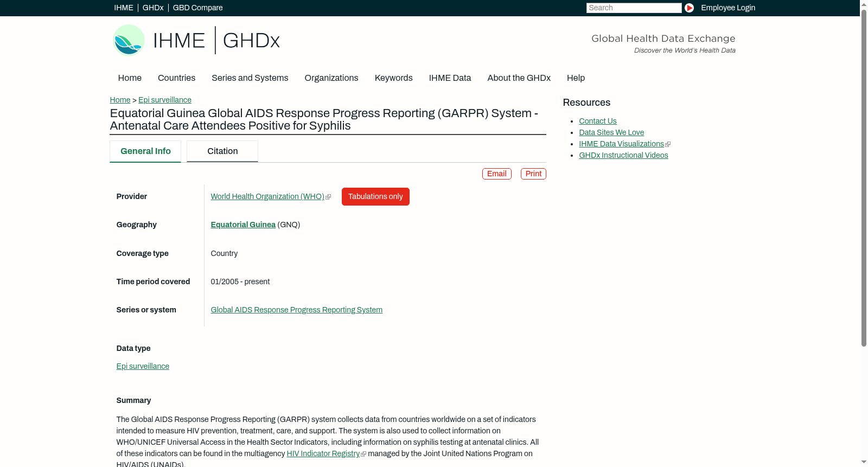Open IHME link in top bar
The width and height of the screenshot is (868, 467).
tap(124, 8)
